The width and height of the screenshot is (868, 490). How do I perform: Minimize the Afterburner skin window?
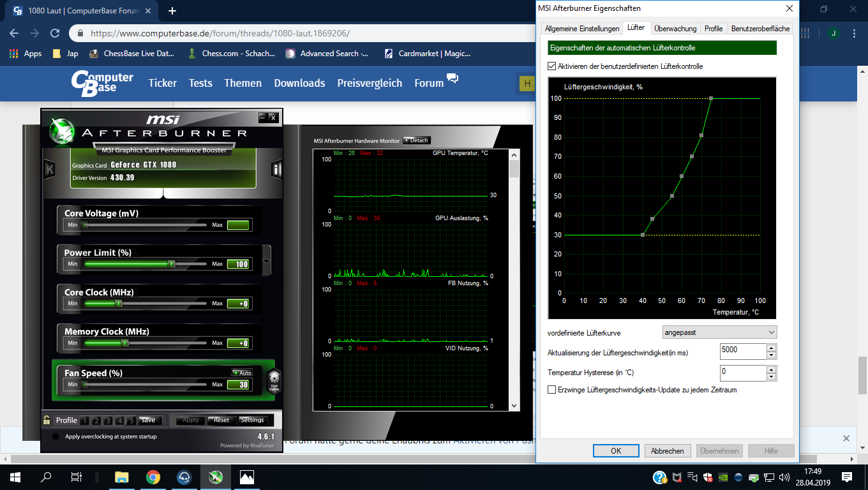(262, 117)
